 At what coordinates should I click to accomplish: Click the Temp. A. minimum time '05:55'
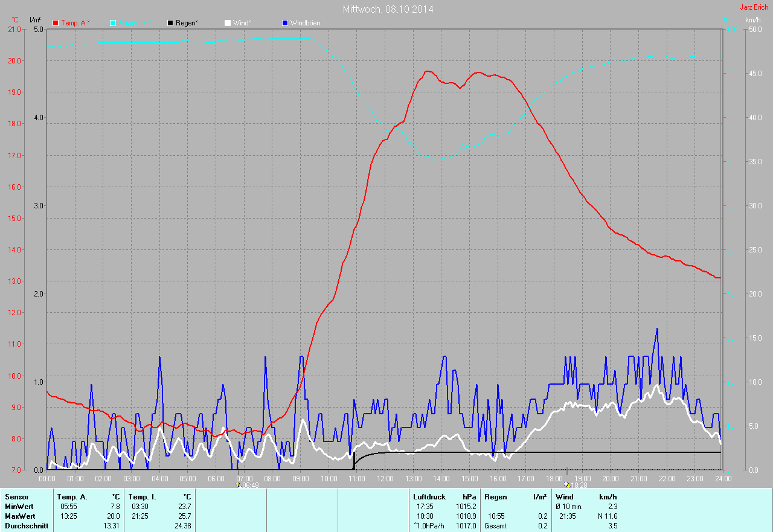[x=69, y=507]
